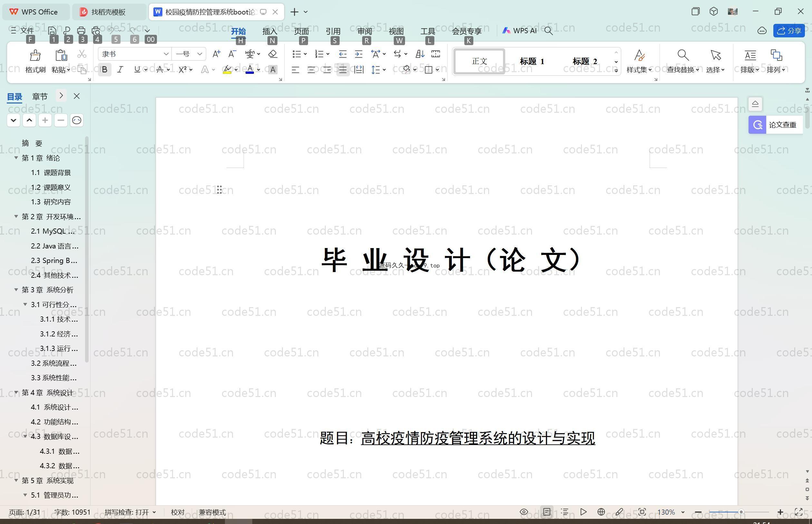Switch to 章节 tab in navigation pane
The width and height of the screenshot is (812, 524).
click(40, 96)
